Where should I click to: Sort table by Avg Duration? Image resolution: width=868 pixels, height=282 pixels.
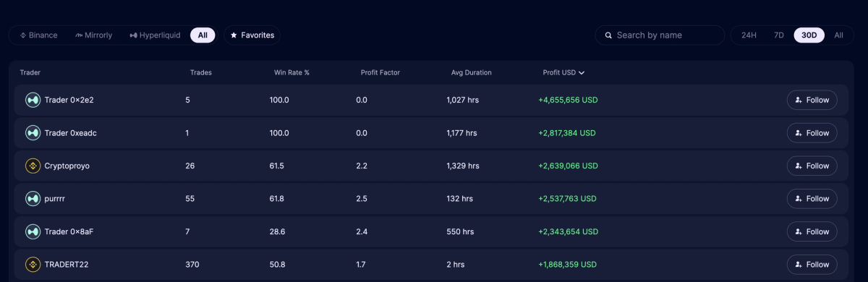(471, 72)
